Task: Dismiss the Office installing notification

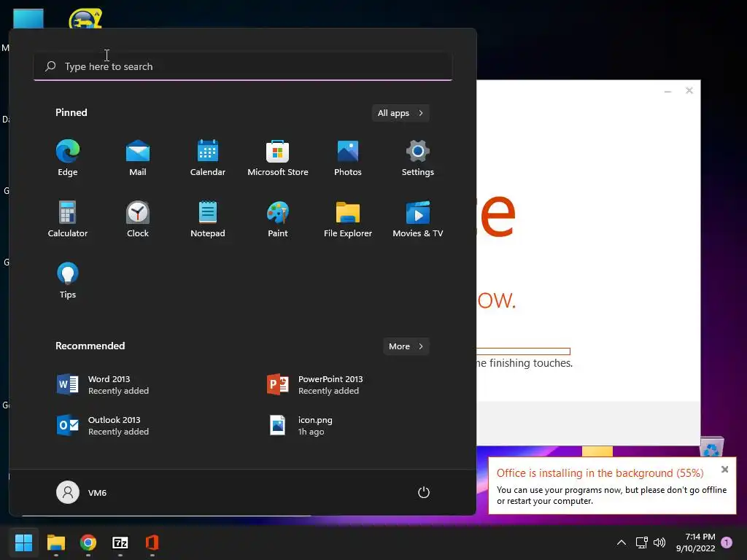Action: coord(724,470)
